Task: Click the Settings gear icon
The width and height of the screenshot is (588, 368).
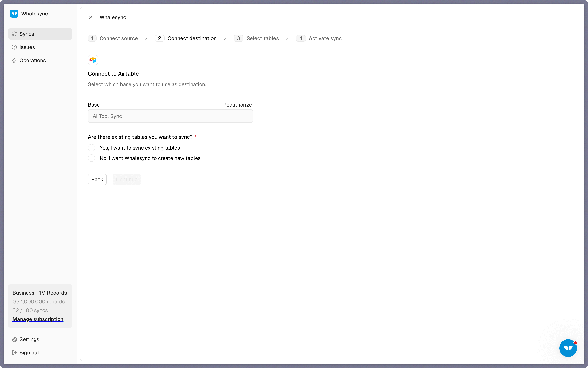Action: click(x=14, y=339)
